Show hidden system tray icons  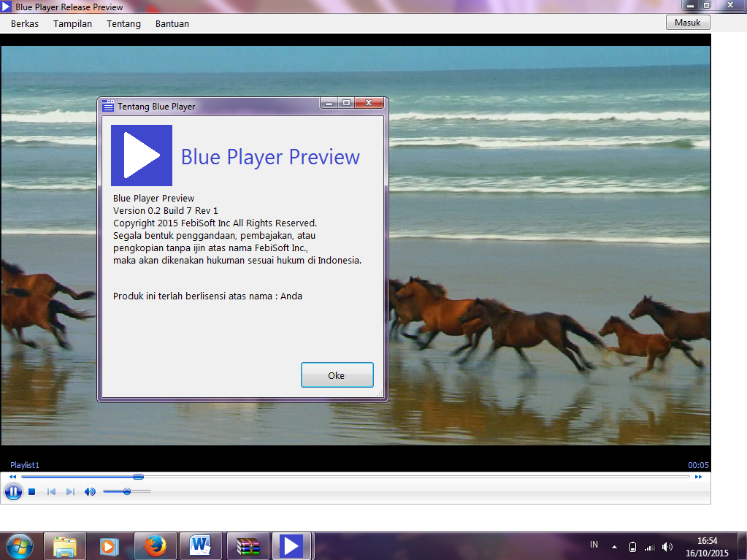pos(615,547)
